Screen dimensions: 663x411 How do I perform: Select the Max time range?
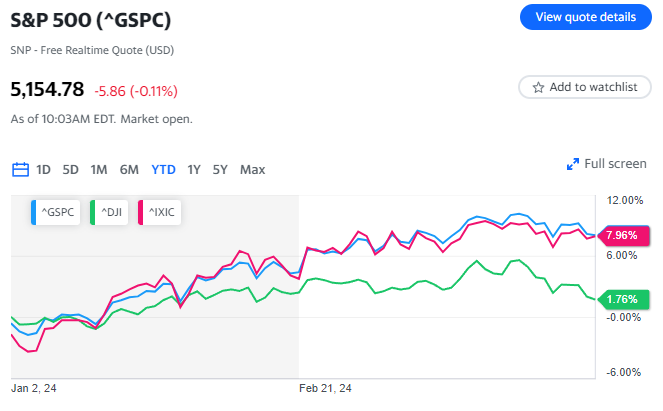coord(252,169)
